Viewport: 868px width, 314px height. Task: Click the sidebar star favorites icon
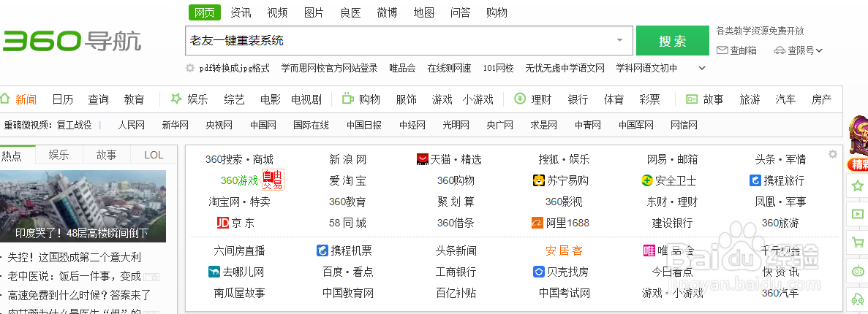coord(858,185)
